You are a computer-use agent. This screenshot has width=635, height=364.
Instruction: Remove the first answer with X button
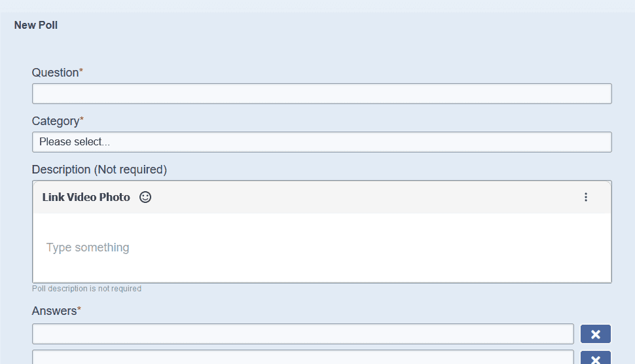[595, 334]
